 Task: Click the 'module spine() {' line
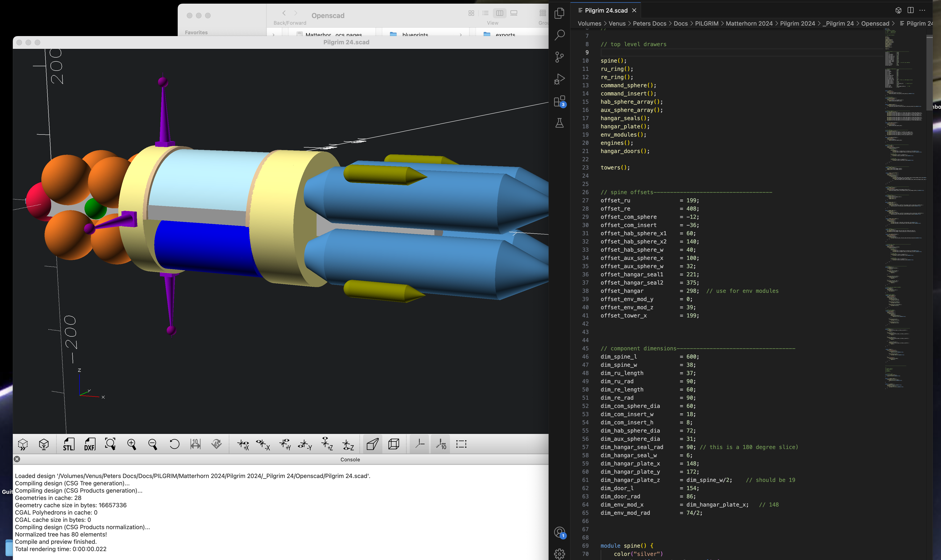[627, 546]
